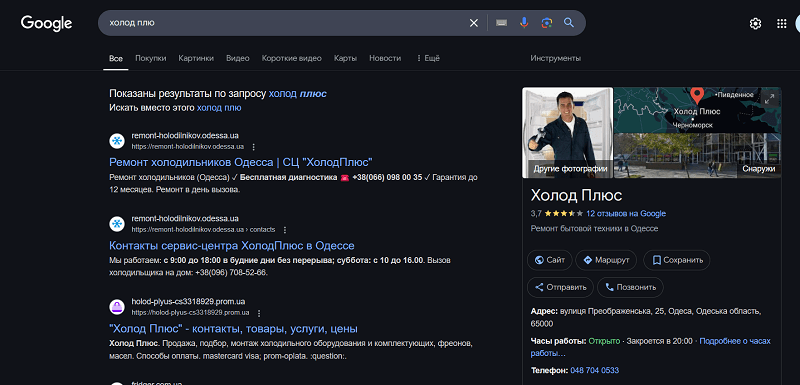Search instead for холод плю
This screenshot has height=385, width=800.
(219, 108)
